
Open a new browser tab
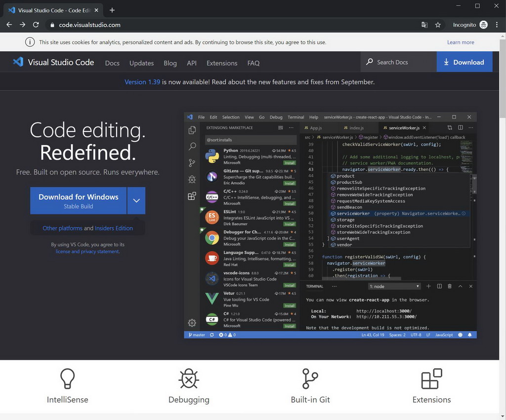(112, 10)
